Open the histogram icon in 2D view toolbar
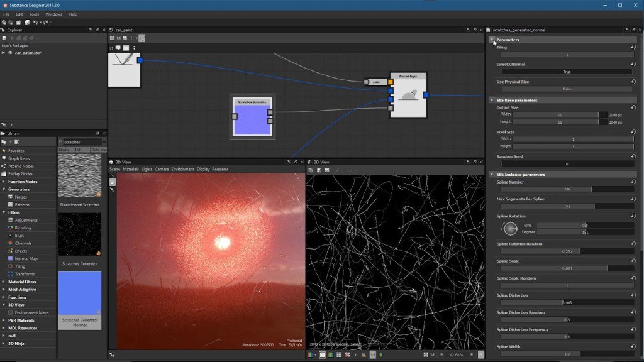This screenshot has width=644, height=362. point(364,355)
